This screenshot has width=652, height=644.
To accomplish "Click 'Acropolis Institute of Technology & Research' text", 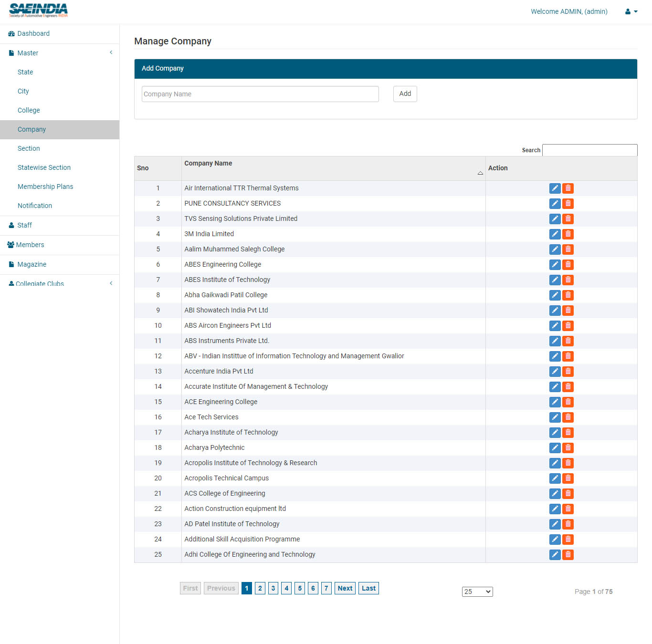I will pos(251,463).
